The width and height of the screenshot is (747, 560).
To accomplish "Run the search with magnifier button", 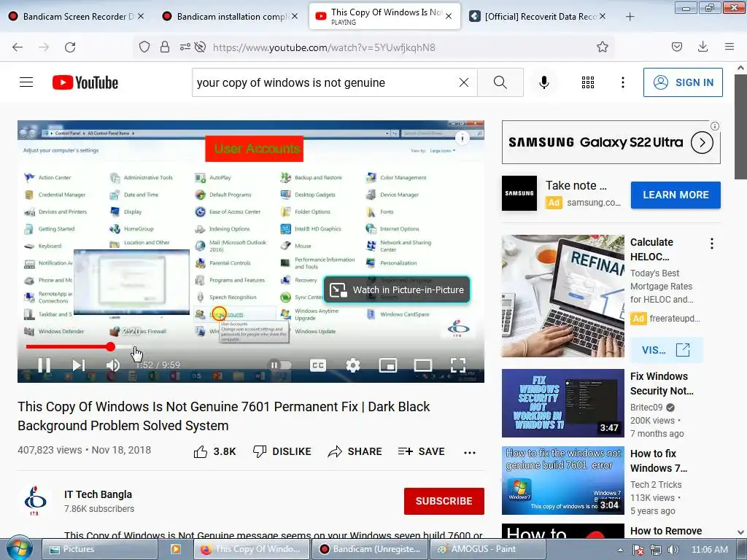I will (x=500, y=82).
